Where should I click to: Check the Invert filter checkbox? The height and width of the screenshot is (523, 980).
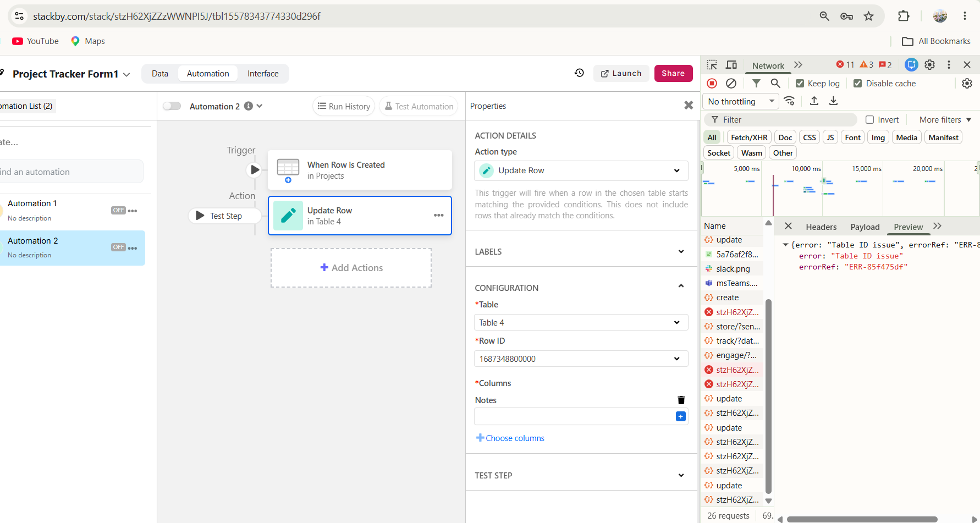coord(869,119)
